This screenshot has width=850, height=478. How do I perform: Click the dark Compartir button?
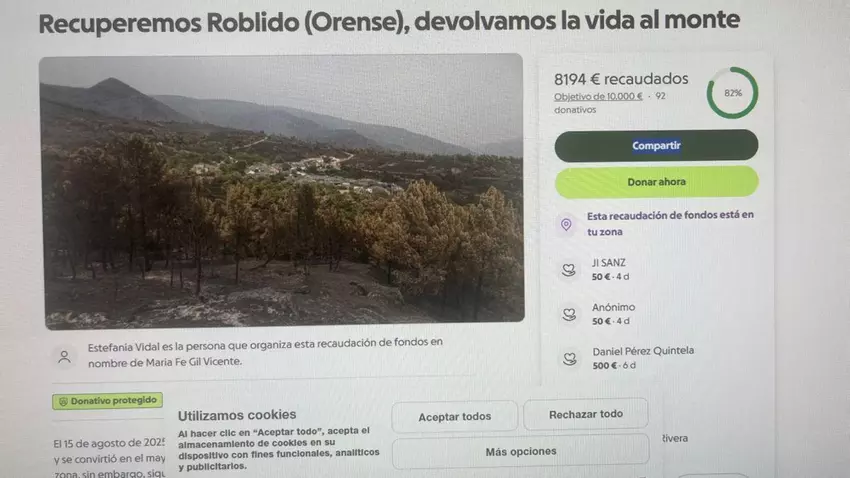(656, 146)
